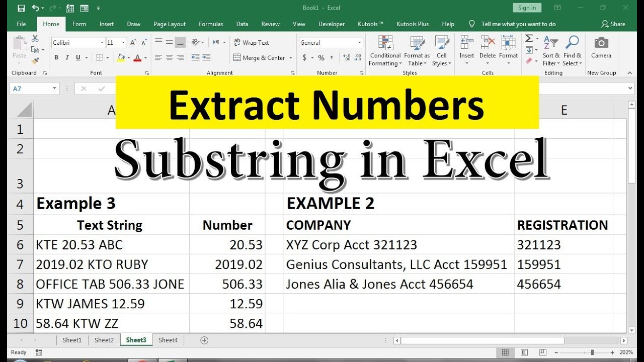This screenshot has height=362, width=644.
Task: Click the AutoSum sigma icon
Action: click(529, 38)
